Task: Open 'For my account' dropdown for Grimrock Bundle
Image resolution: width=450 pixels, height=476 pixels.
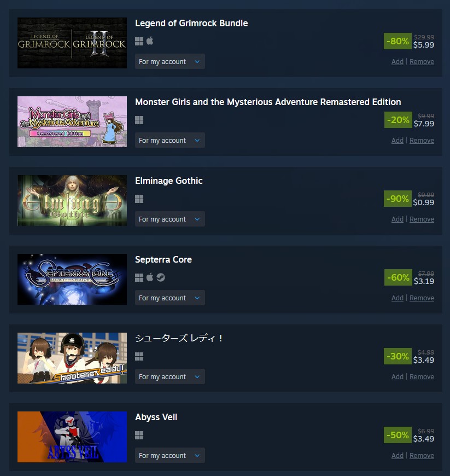Action: pos(170,61)
